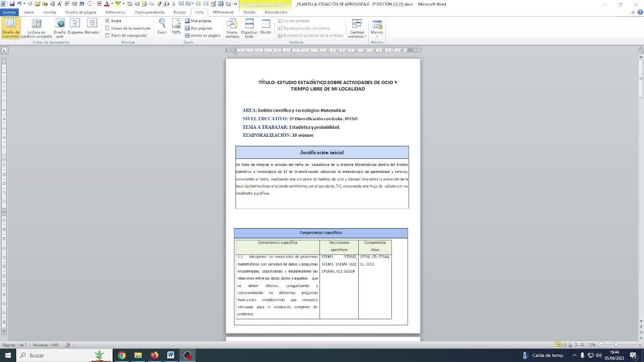The image size is (644, 362).
Task: Open the Zoom magnifier dialog
Action: 162,27
